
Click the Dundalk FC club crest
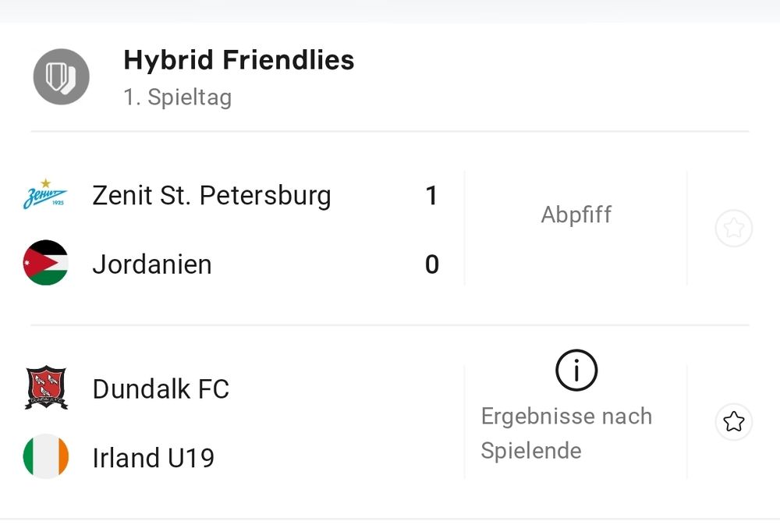click(x=45, y=388)
